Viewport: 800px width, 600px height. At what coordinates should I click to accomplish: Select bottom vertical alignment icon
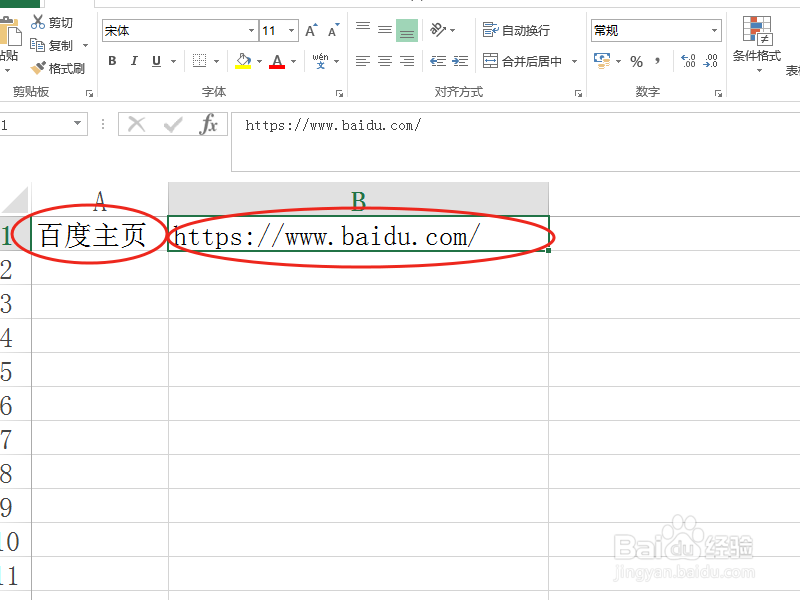407,31
